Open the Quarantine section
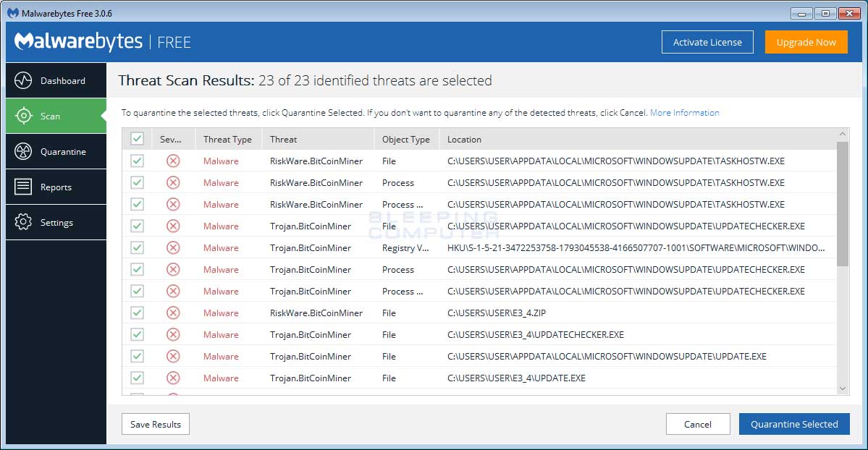This screenshot has height=450, width=868. [x=56, y=151]
